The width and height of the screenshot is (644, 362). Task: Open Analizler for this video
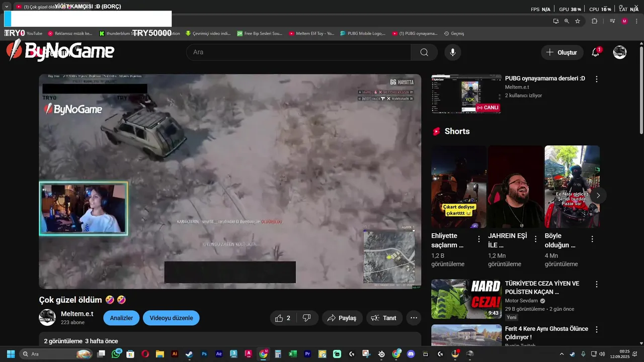click(x=121, y=318)
